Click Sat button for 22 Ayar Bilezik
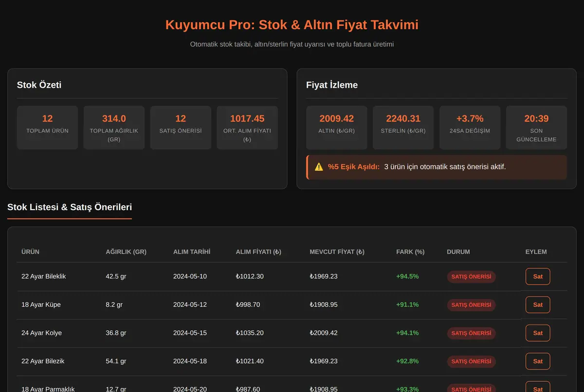The width and height of the screenshot is (584, 392). (538, 361)
